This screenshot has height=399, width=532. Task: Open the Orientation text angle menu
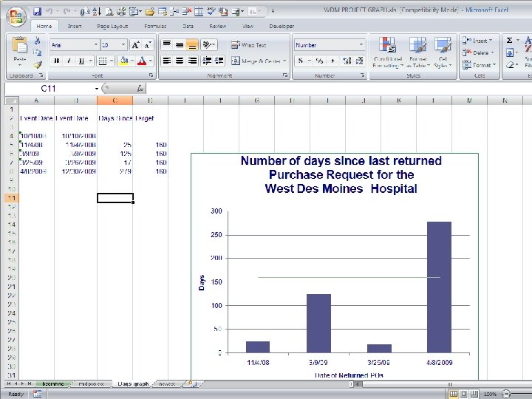[208, 44]
